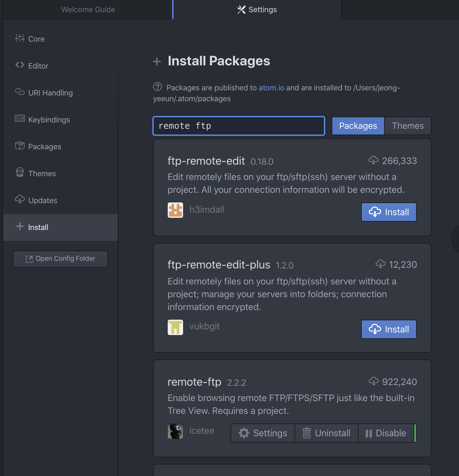Viewport: 459px width, 476px height.
Task: Select the Install sidebar item
Action: tap(60, 227)
